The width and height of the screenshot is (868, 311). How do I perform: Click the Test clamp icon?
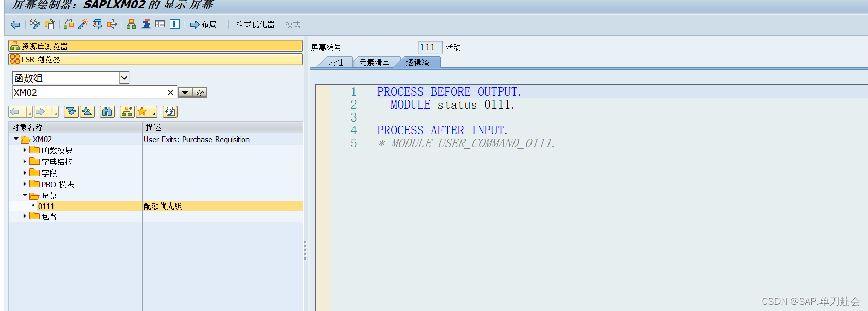pyautogui.click(x=98, y=24)
